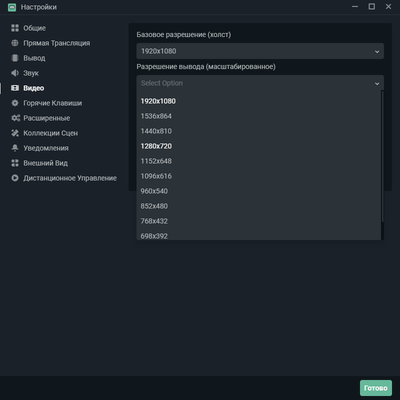
Task: Choose 1920x1080 in output resolution list
Action: click(258, 101)
